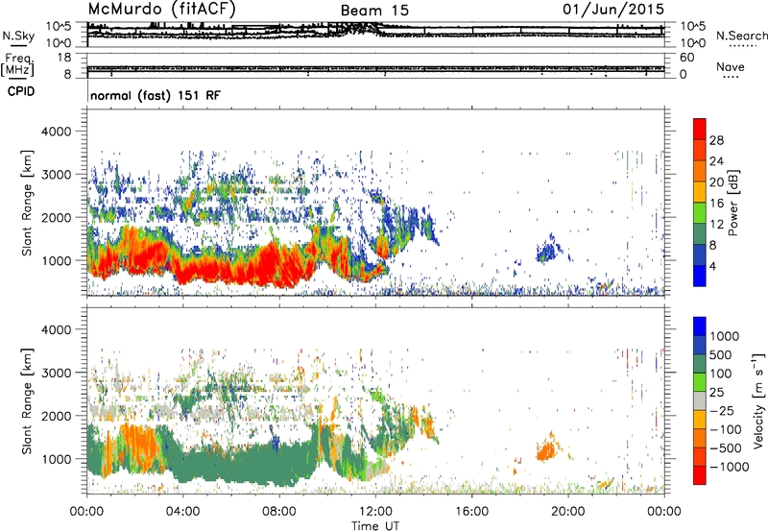The image size is (768, 532).
Task: Click the 'Time UT' axis label
Action: (x=375, y=526)
